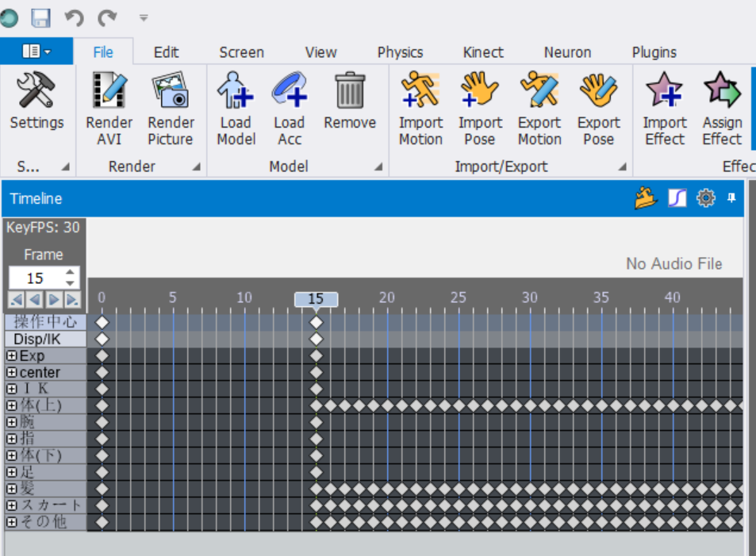Increase frame number with up stepper

click(x=71, y=273)
